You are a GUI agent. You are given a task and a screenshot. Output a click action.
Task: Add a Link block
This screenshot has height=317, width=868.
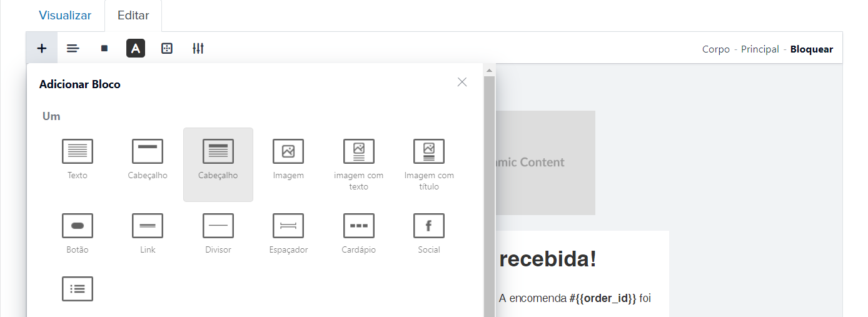coord(148,233)
